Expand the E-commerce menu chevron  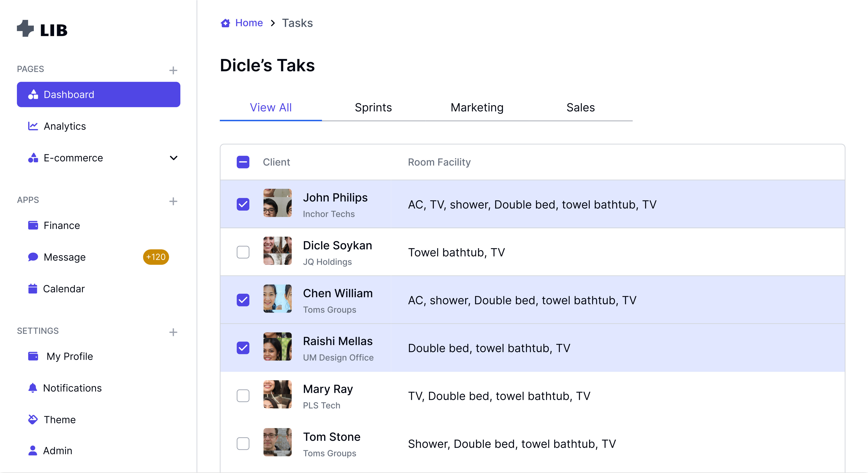[x=174, y=158]
